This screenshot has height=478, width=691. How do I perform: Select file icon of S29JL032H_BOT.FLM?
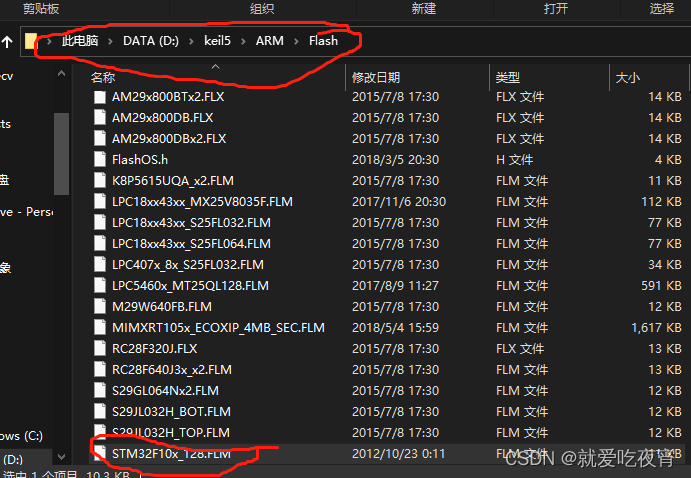point(100,411)
